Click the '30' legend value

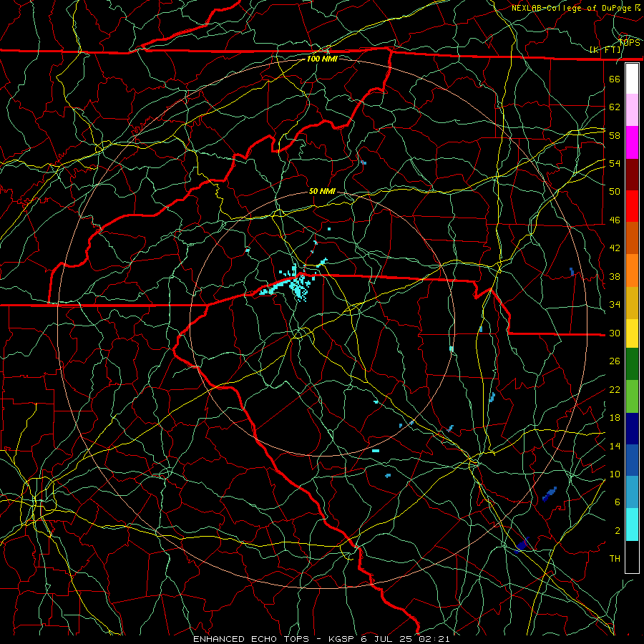(615, 333)
